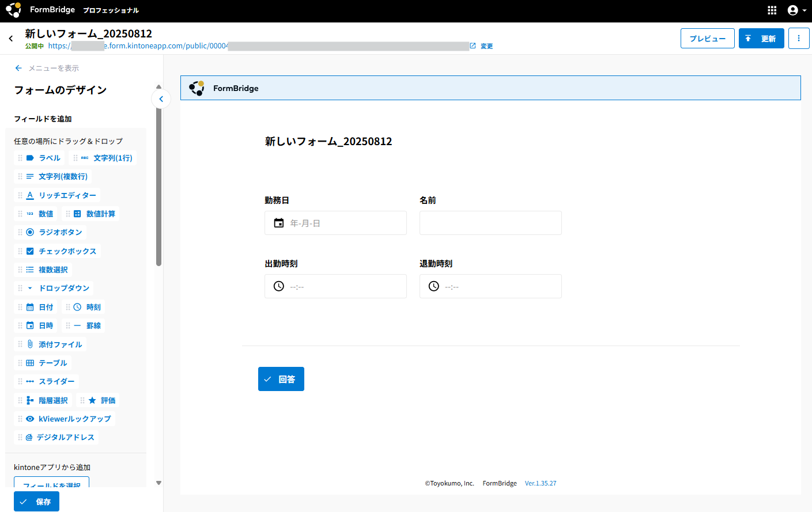The height and width of the screenshot is (512, 812).
Task: Click the 勤務日 date input field
Action: (335, 223)
